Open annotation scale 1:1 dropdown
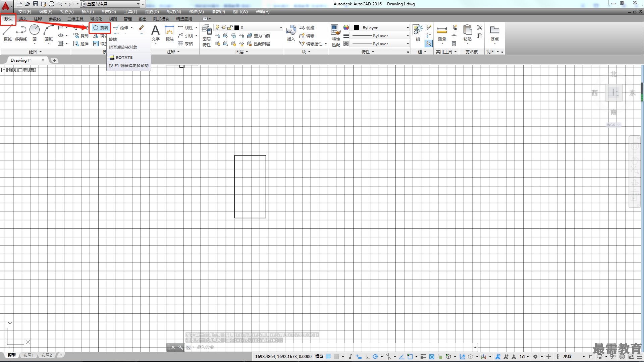 point(524,356)
